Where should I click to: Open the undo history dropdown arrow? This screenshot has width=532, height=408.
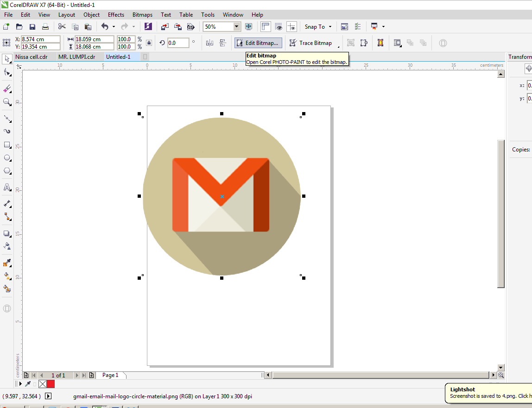click(x=114, y=26)
